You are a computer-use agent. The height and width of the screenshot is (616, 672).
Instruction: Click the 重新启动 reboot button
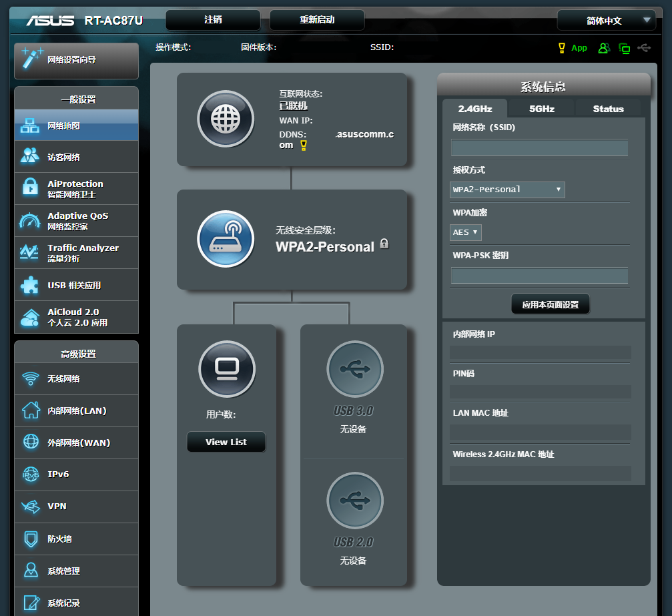coord(317,20)
